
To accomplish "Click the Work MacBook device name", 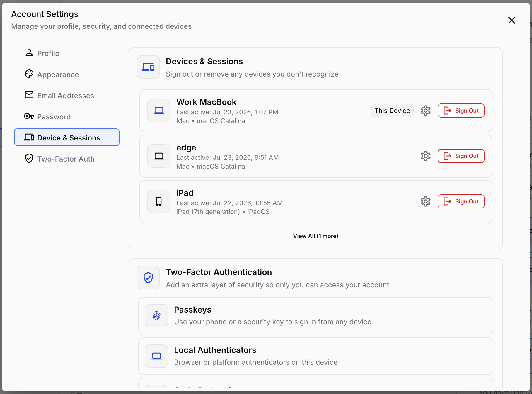I will click(206, 102).
